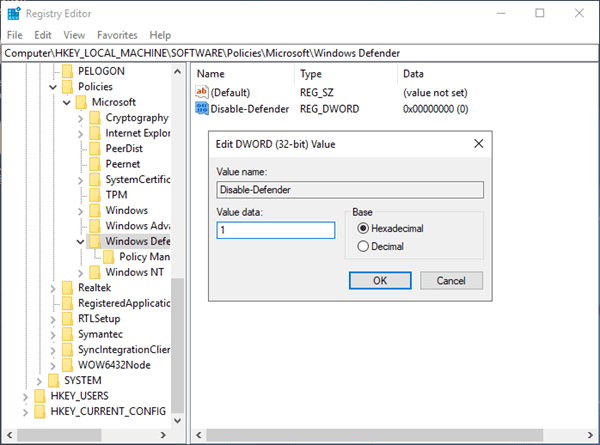The image size is (600, 445).
Task: Click the Windows Defender folder icon
Action: point(95,241)
